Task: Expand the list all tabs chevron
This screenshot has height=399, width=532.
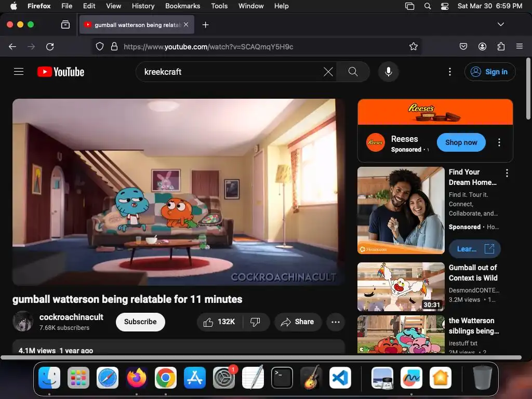Action: (500, 24)
